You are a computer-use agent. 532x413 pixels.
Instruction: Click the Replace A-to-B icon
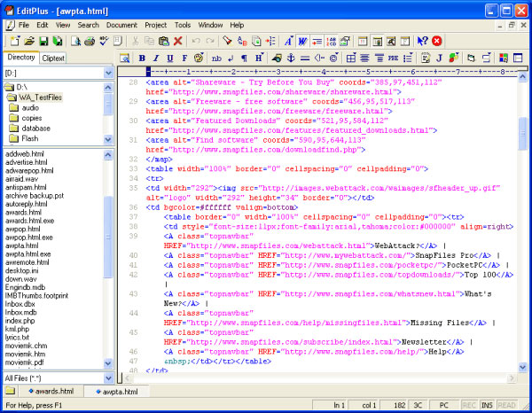[242, 41]
